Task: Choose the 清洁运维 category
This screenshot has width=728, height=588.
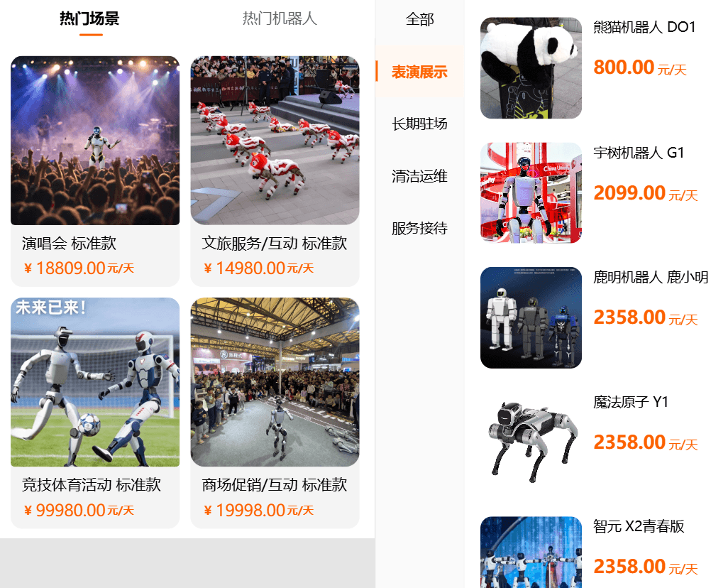Action: [420, 176]
